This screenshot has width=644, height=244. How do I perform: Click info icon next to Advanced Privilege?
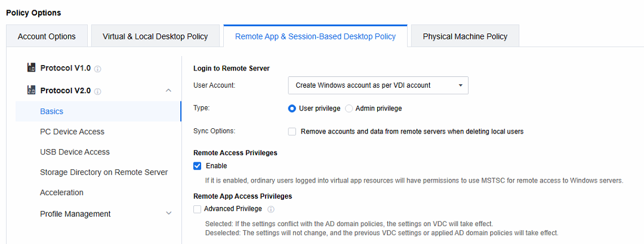[271, 209]
